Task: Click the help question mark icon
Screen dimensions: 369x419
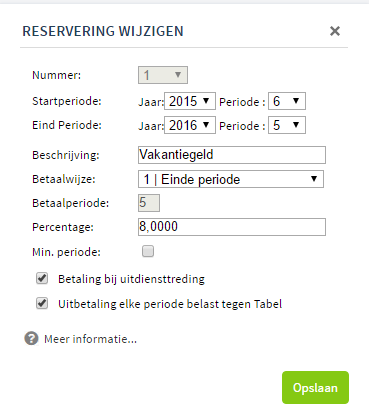Action: click(x=31, y=339)
